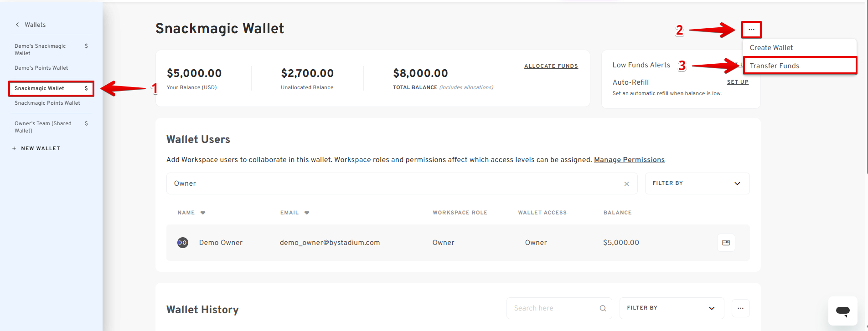Sort users by the Email column arrow
Image resolution: width=868 pixels, height=331 pixels.
coord(307,213)
